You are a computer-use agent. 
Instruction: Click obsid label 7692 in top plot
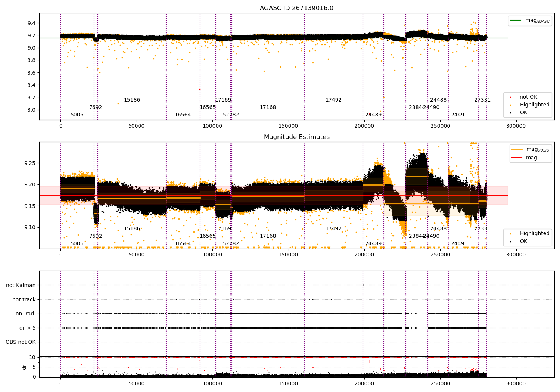[96, 108]
